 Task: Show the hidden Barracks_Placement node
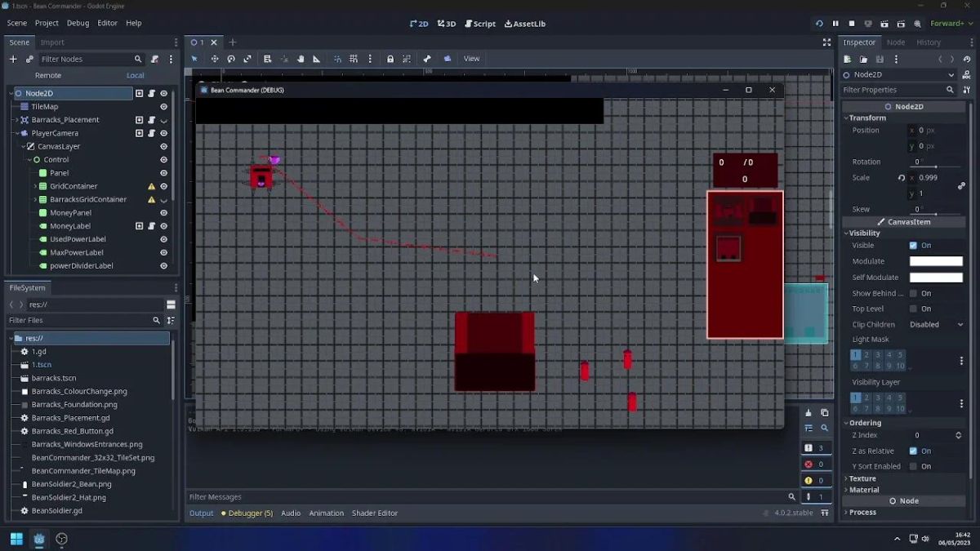(x=163, y=120)
